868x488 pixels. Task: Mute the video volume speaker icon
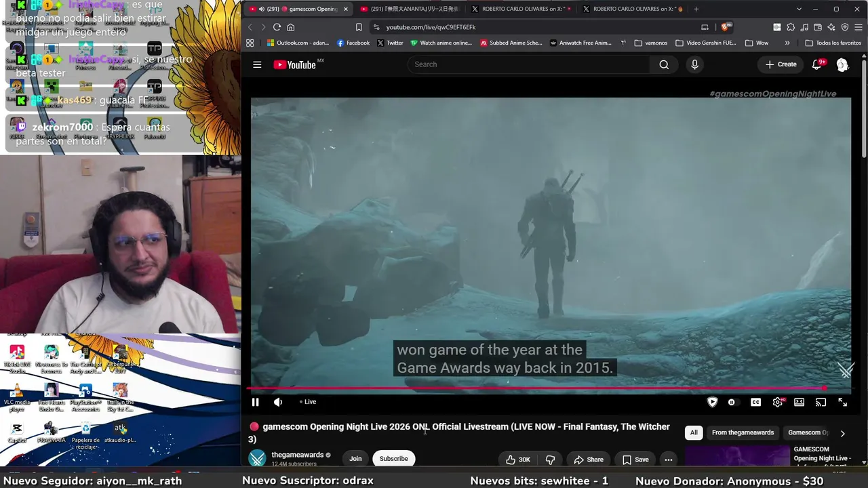tap(278, 402)
